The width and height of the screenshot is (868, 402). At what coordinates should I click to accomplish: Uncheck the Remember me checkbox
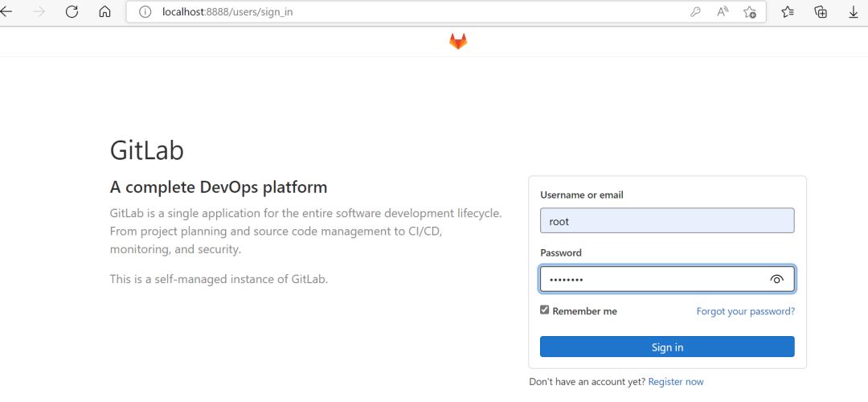pos(545,310)
